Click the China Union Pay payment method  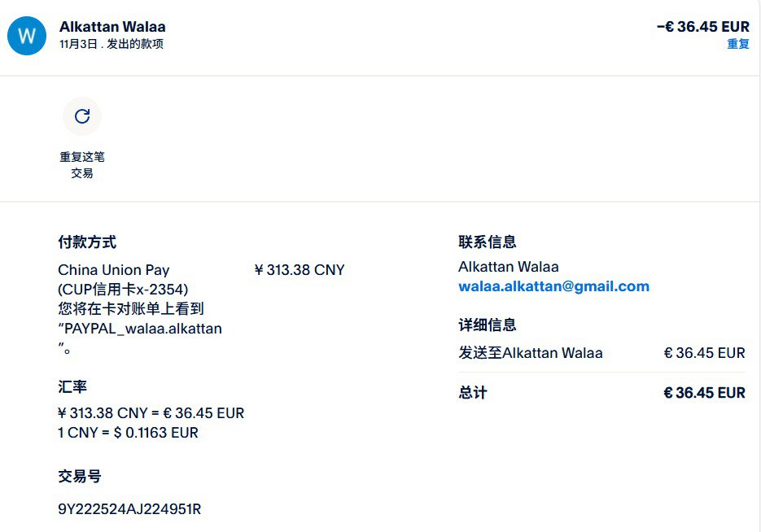pos(114,270)
